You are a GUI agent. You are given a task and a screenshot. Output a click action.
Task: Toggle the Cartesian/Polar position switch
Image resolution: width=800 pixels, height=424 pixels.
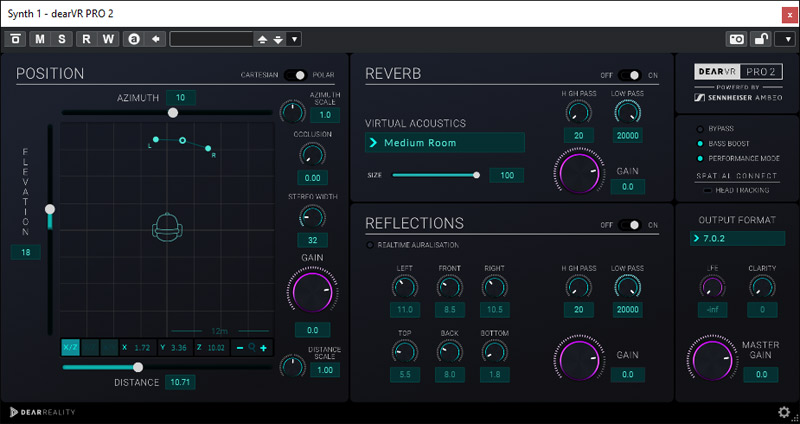(x=295, y=75)
